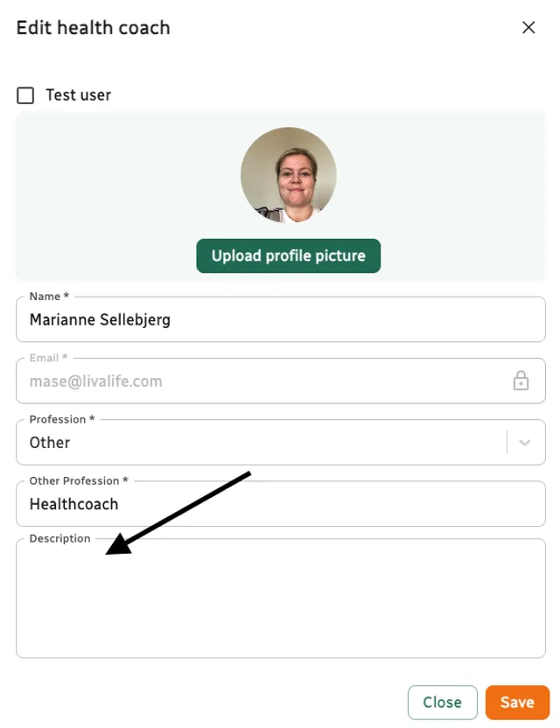
Task: Click the 'Edit health coach' dialog title
Action: (x=94, y=28)
